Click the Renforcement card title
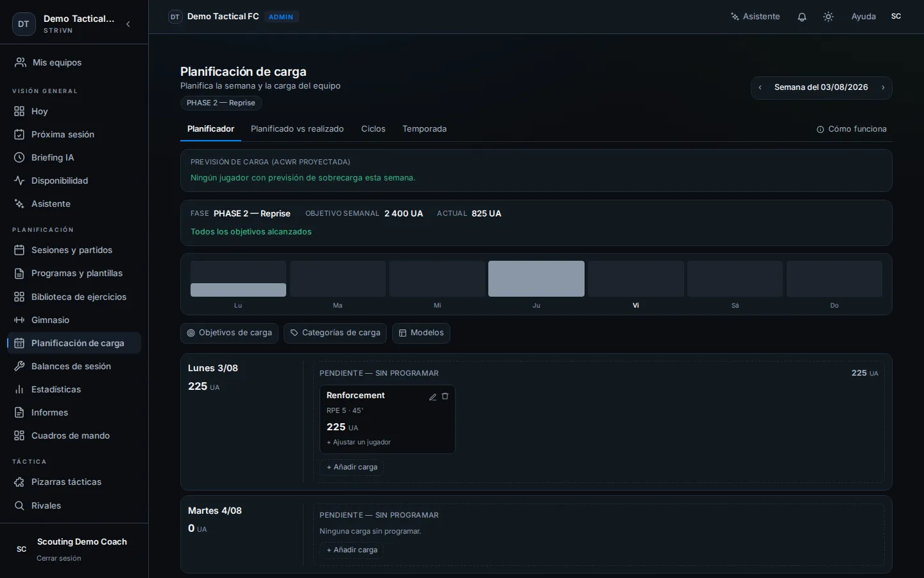924x578 pixels. (355, 395)
